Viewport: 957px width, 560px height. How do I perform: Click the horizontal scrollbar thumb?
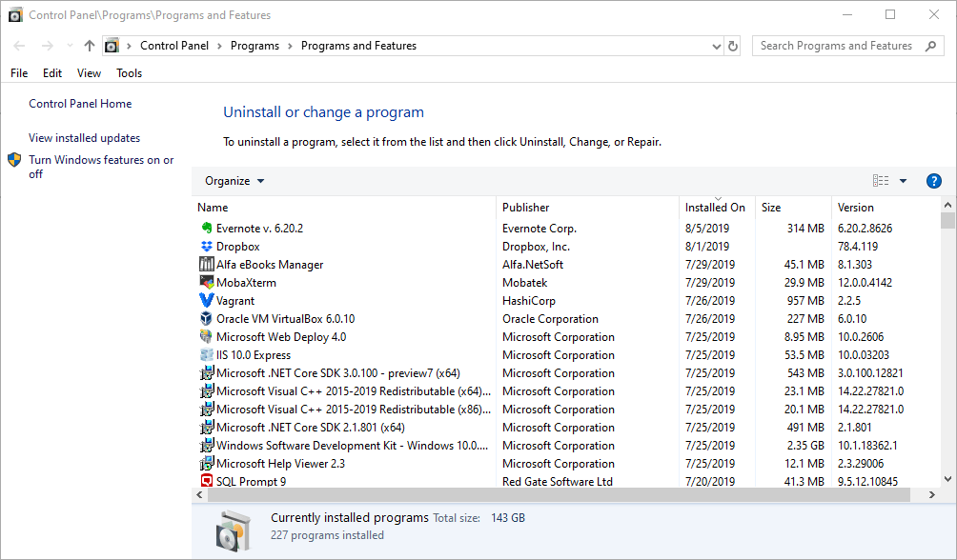(559, 494)
